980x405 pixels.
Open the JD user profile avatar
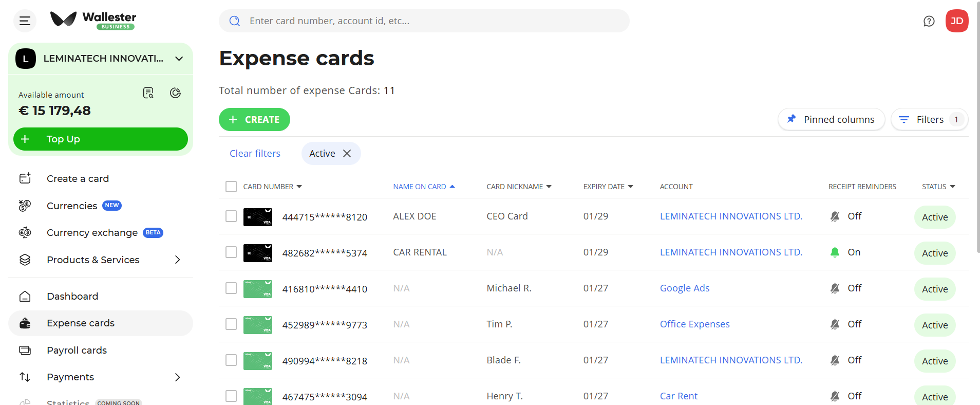tap(956, 21)
